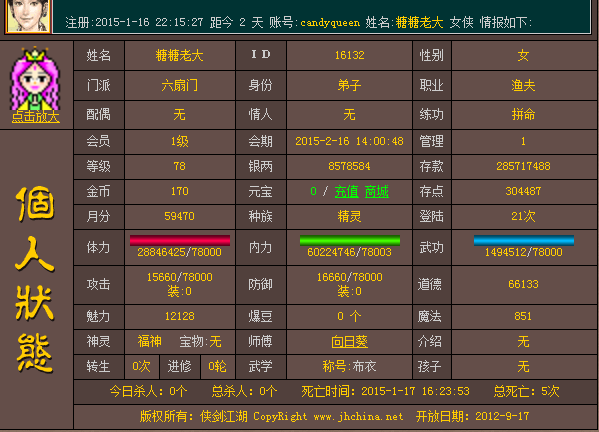Click the account name candyqueen in header
The image size is (599, 432).
(330, 23)
